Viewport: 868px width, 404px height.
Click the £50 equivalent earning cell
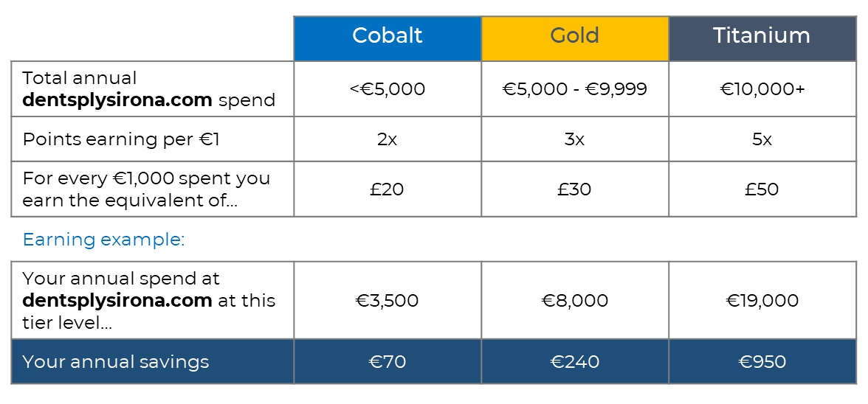pyautogui.click(x=762, y=189)
